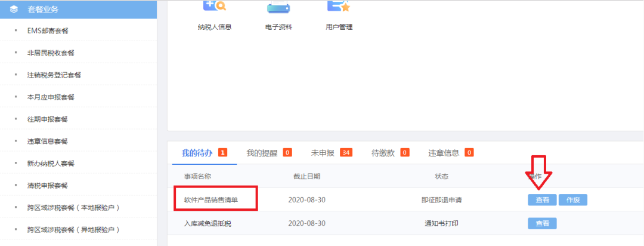Click the 套餐业务 stack icon in sidebar
The height and width of the screenshot is (246, 644).
(14, 10)
